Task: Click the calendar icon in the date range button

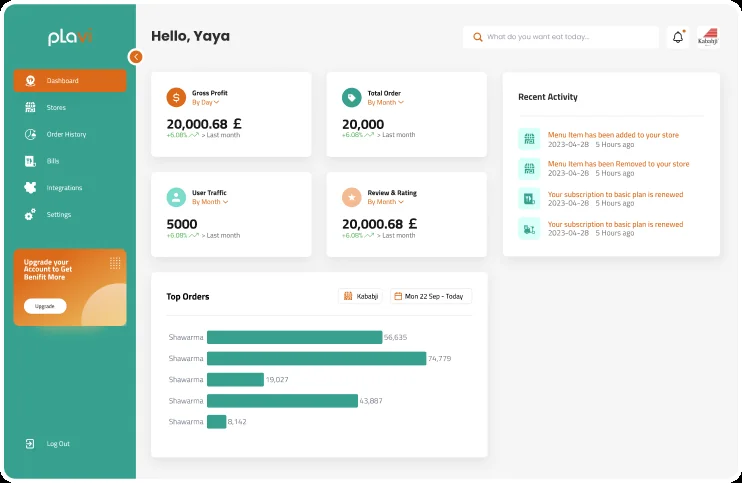Action: coord(398,296)
